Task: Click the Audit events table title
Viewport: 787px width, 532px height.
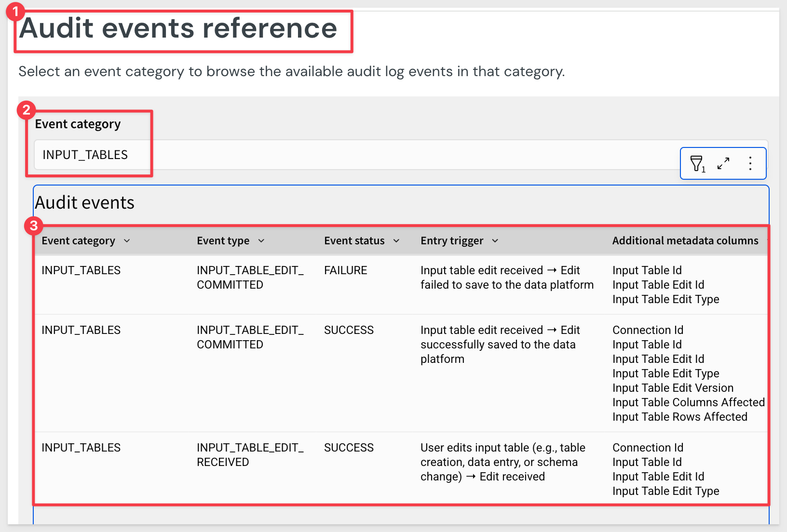Action: [x=85, y=203]
